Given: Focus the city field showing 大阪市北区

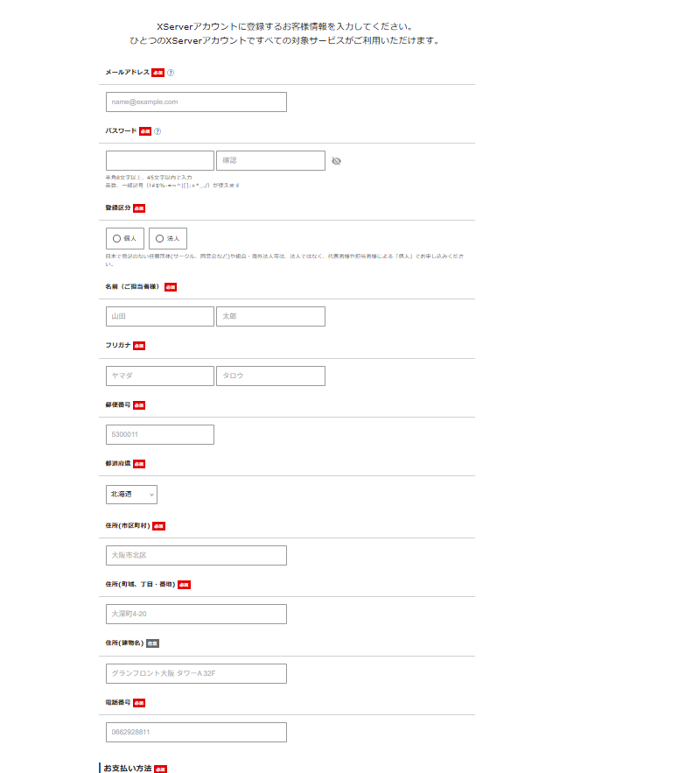Looking at the screenshot, I should coord(196,556).
